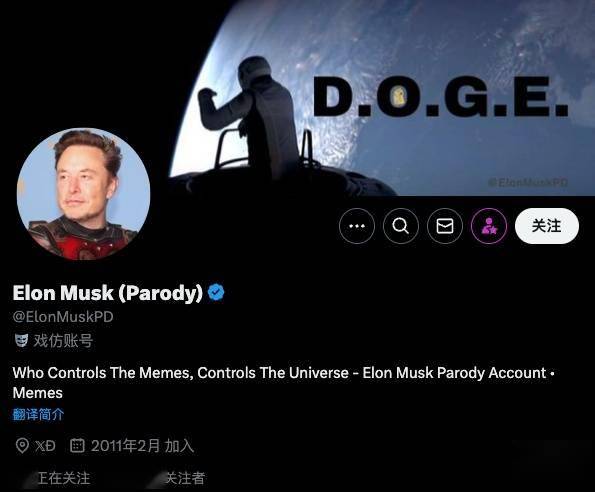Click the blue verified checkmark badge
This screenshot has width=595, height=492.
[x=216, y=292]
